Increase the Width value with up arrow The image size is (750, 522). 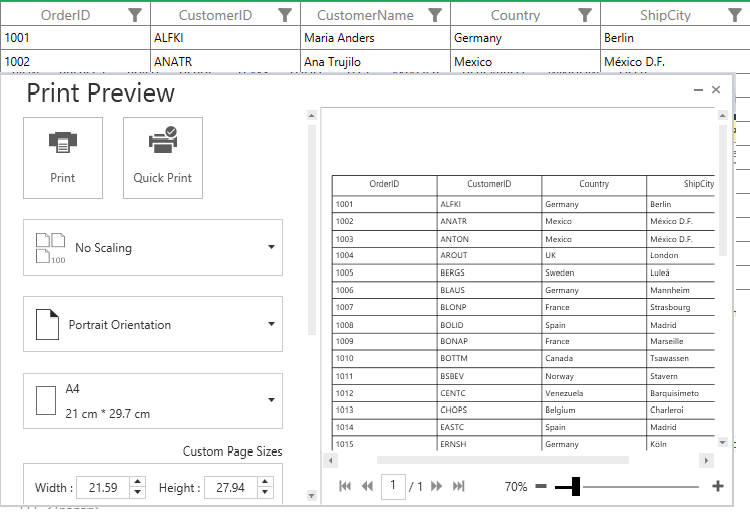point(138,482)
